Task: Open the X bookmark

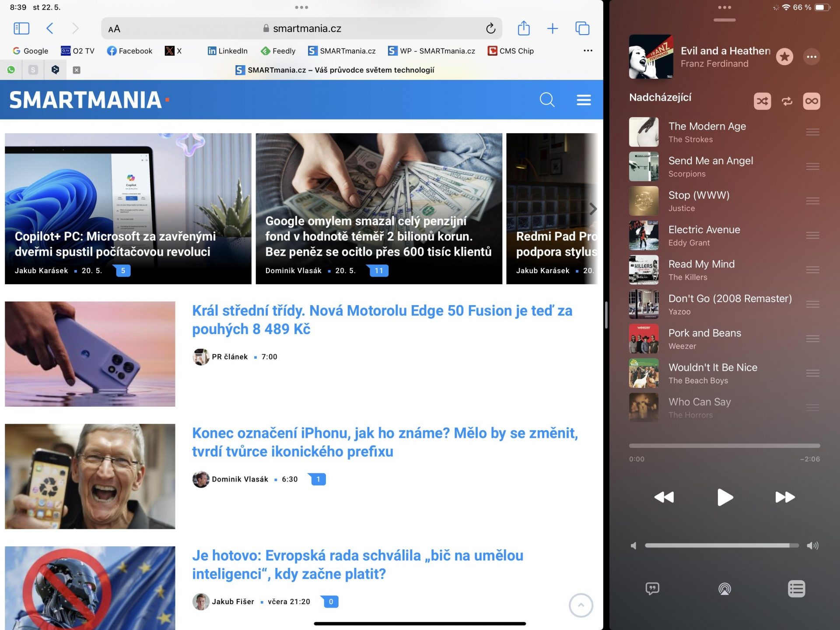Action: tap(173, 51)
